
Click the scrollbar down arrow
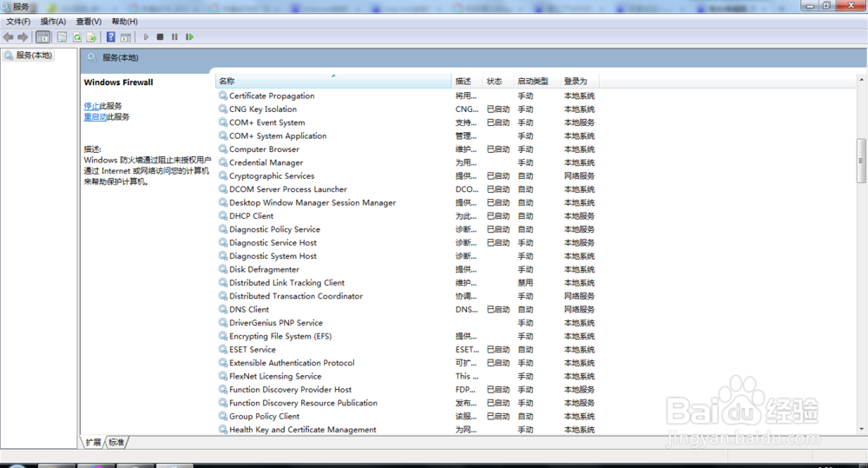coord(861,429)
